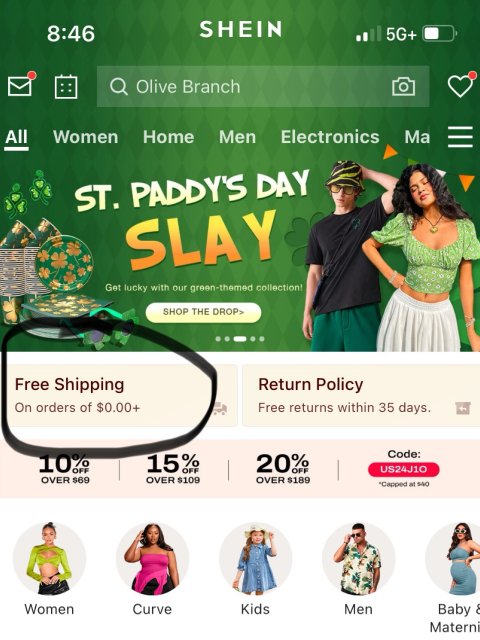480x640 pixels.
Task: Open the Men category circle
Action: [x=358, y=558]
